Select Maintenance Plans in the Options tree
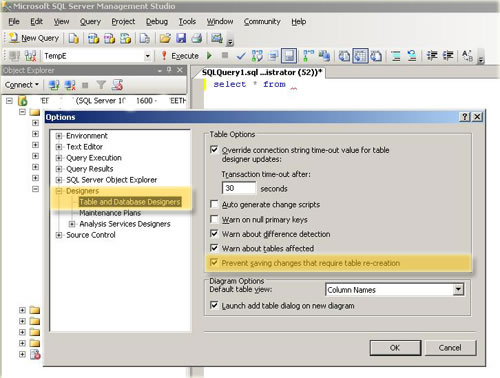Screen dimensions: 500x378 (x=110, y=213)
